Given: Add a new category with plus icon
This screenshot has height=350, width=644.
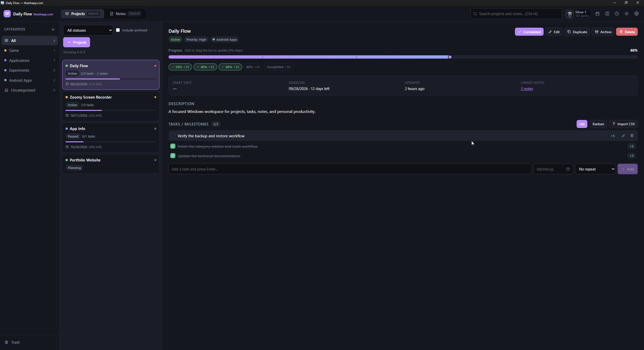Looking at the screenshot, I should 53,29.
